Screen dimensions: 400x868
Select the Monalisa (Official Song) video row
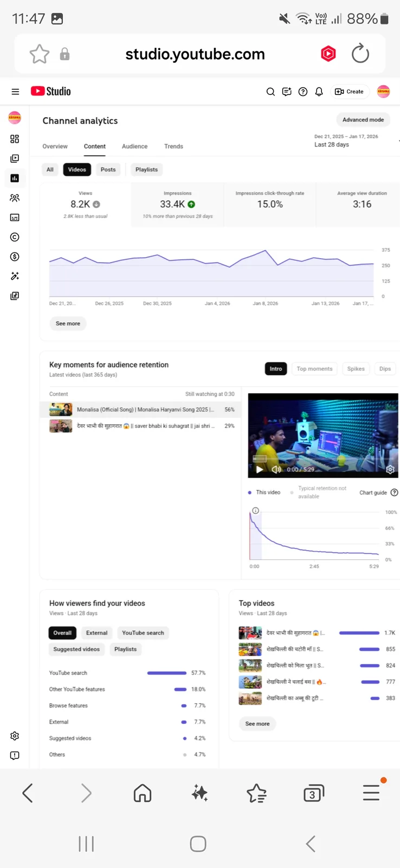click(x=141, y=410)
